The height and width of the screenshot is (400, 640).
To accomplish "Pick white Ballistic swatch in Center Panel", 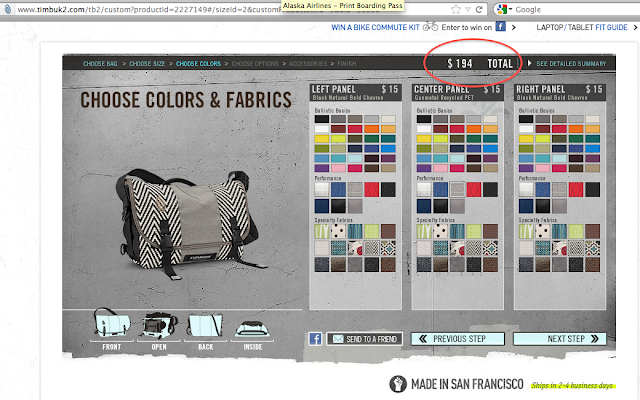I will click(x=424, y=129).
